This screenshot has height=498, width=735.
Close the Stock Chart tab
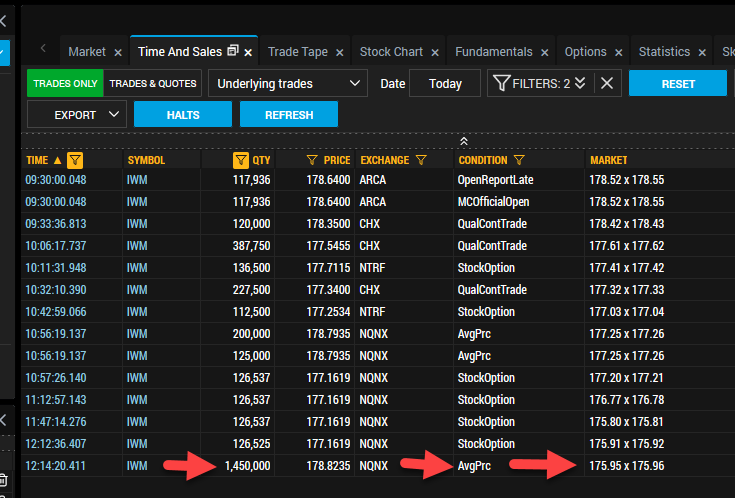click(435, 53)
